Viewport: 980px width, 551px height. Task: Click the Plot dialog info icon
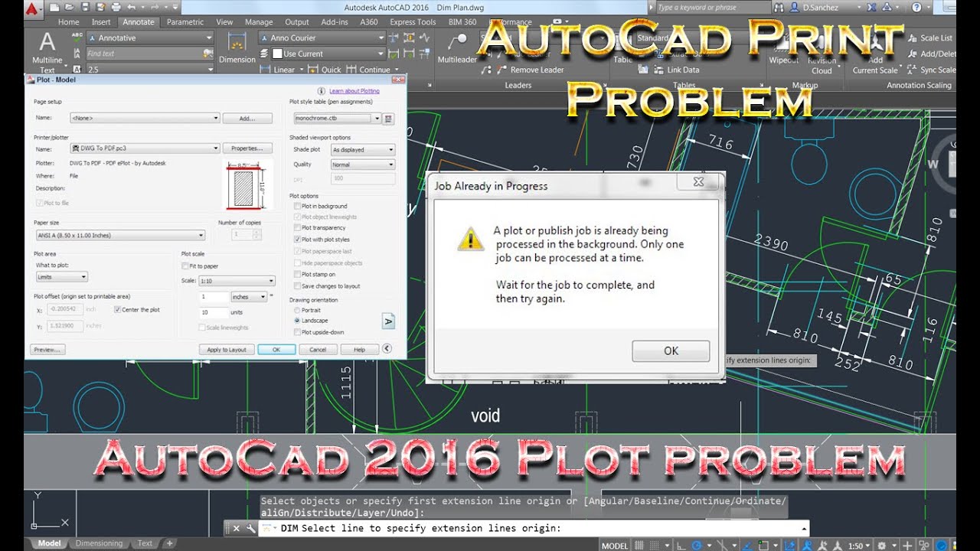tap(322, 91)
